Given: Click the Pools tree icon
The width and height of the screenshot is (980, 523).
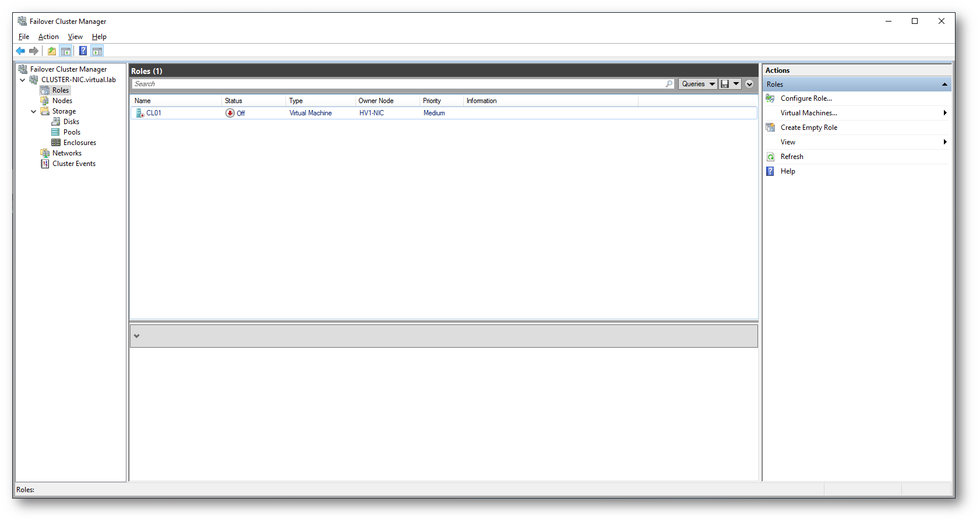Looking at the screenshot, I should [56, 132].
